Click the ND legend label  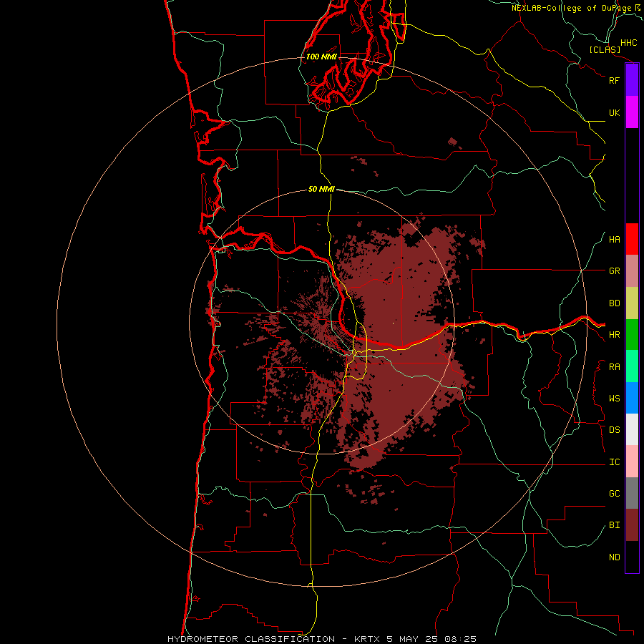coord(614,557)
